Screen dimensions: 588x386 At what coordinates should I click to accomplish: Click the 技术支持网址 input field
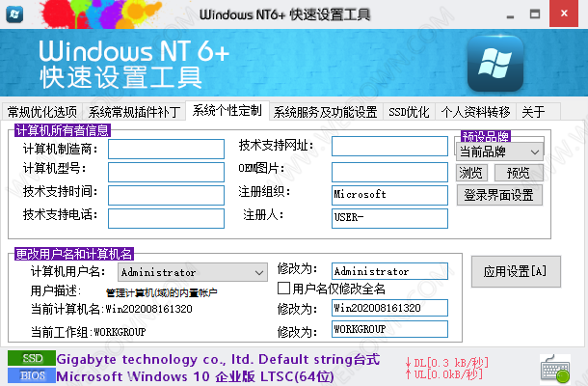(x=389, y=146)
